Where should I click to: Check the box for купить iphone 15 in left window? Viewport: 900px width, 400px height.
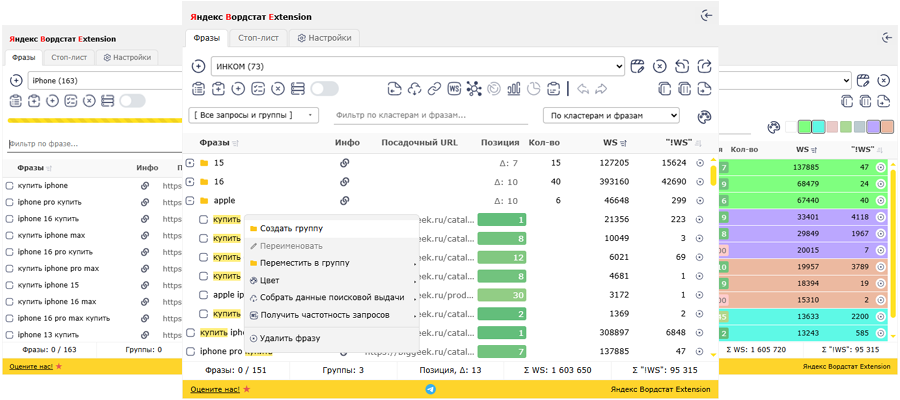(9, 285)
